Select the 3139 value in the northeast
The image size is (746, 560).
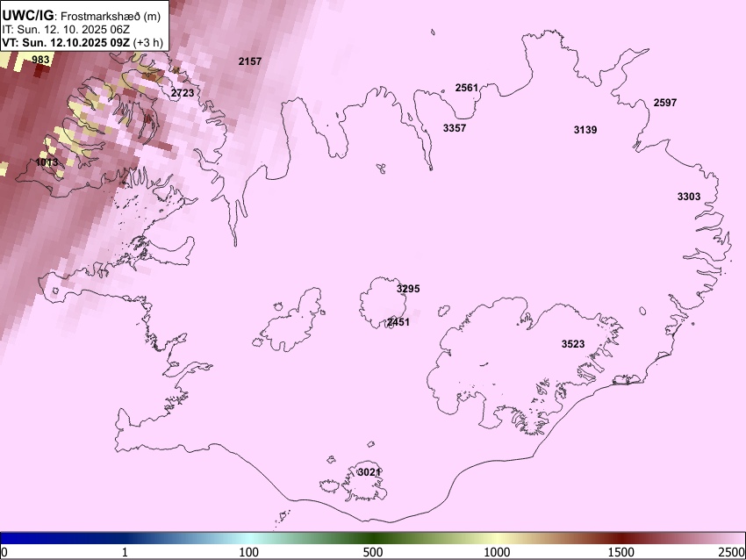pos(585,130)
